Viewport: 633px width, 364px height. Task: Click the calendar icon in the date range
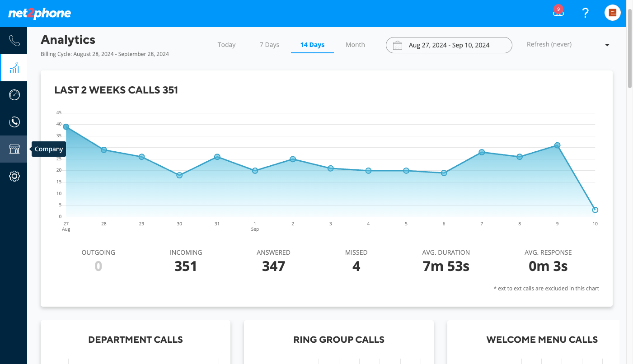pos(398,45)
